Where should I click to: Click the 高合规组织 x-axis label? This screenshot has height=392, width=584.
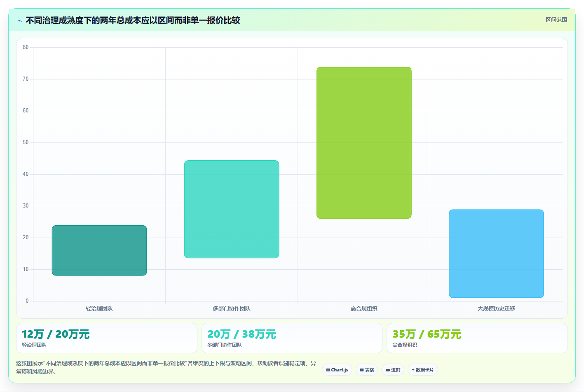click(x=364, y=308)
